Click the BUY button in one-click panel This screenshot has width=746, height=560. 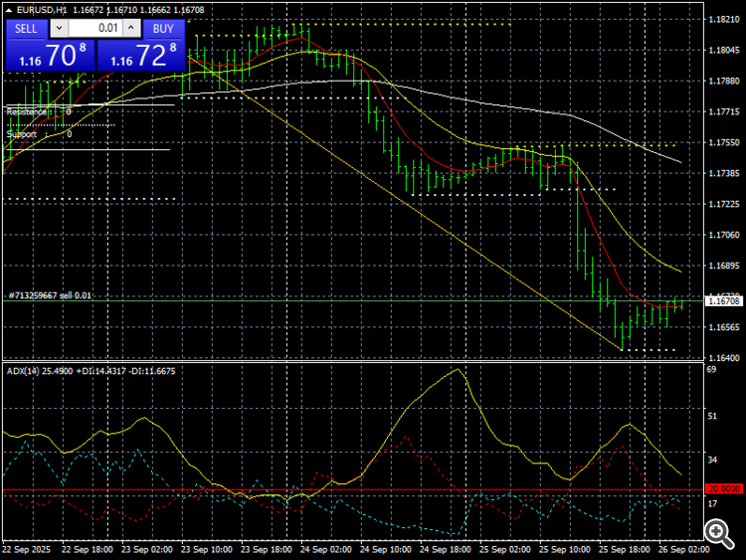click(x=163, y=29)
